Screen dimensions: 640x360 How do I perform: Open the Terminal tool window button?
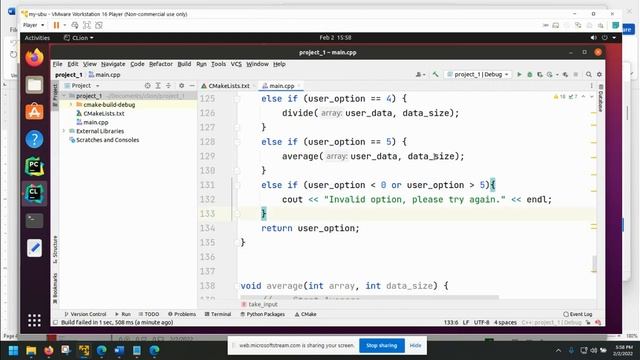click(x=218, y=314)
